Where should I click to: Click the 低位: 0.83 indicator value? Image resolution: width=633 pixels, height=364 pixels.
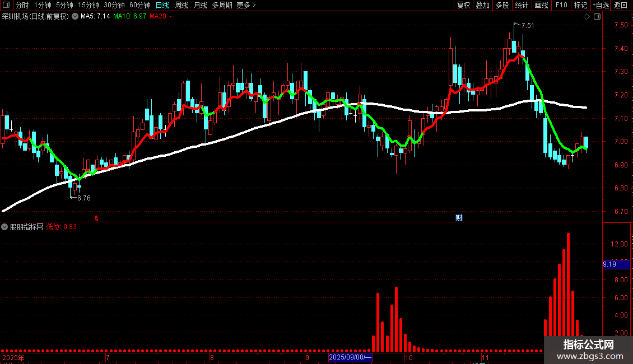[62, 227]
